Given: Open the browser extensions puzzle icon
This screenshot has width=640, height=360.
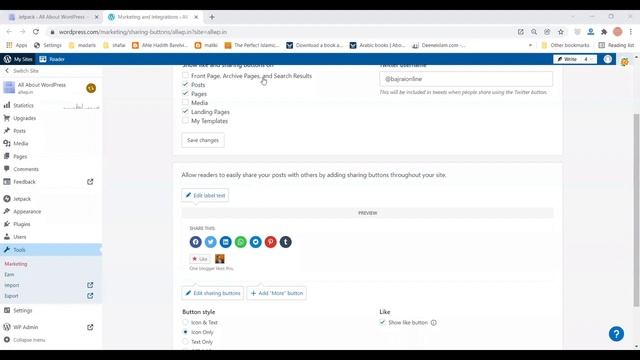Looking at the screenshot, I should (x=604, y=32).
